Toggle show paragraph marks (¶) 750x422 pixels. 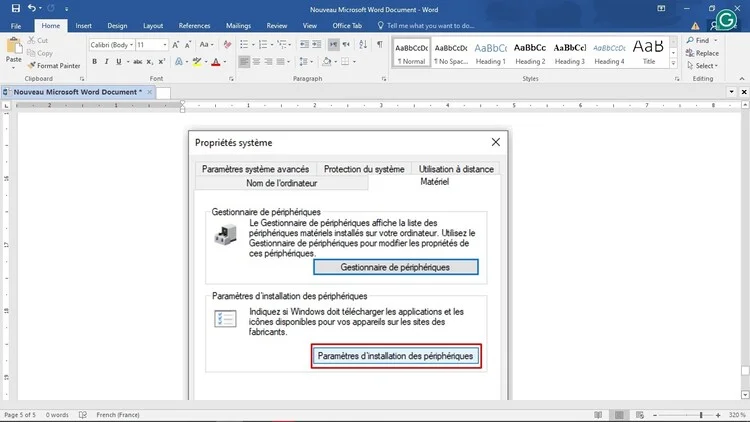click(x=379, y=45)
